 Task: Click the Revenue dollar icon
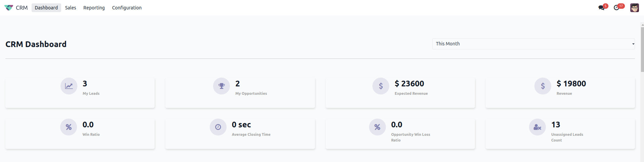click(x=543, y=86)
